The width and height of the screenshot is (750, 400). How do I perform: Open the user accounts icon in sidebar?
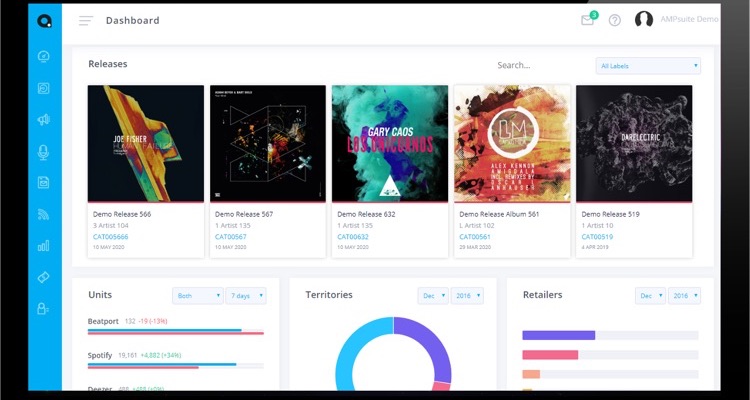44,309
